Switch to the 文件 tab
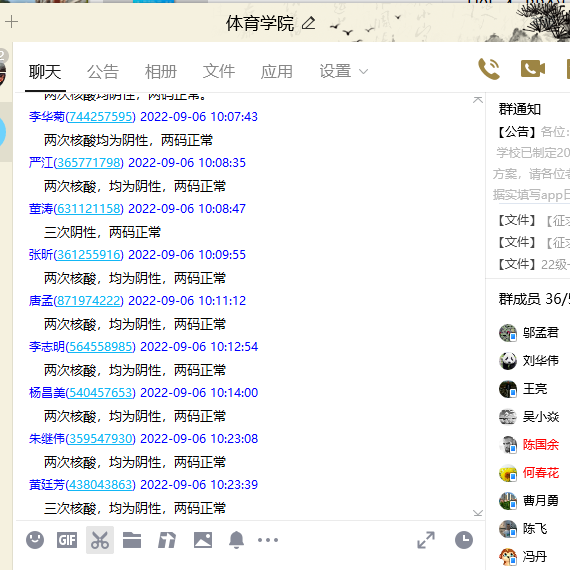570x570 pixels. coord(219,71)
